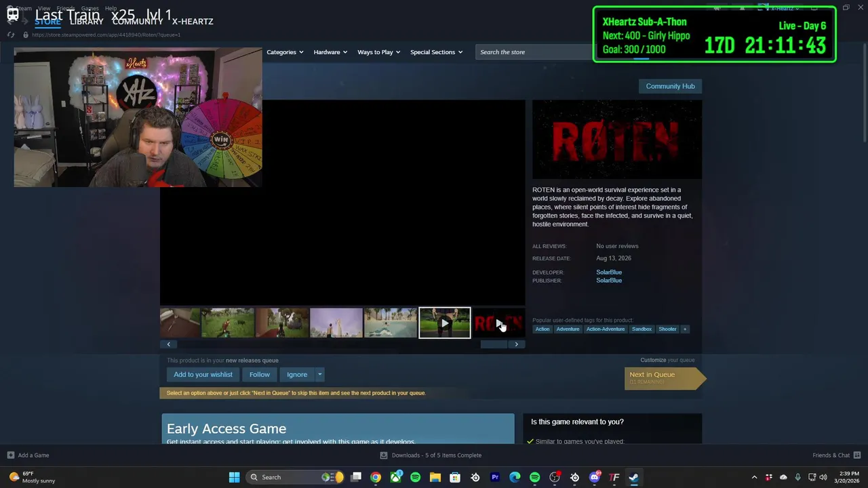Click the Search the store field
Viewport: 868px width, 488px height.
point(534,52)
